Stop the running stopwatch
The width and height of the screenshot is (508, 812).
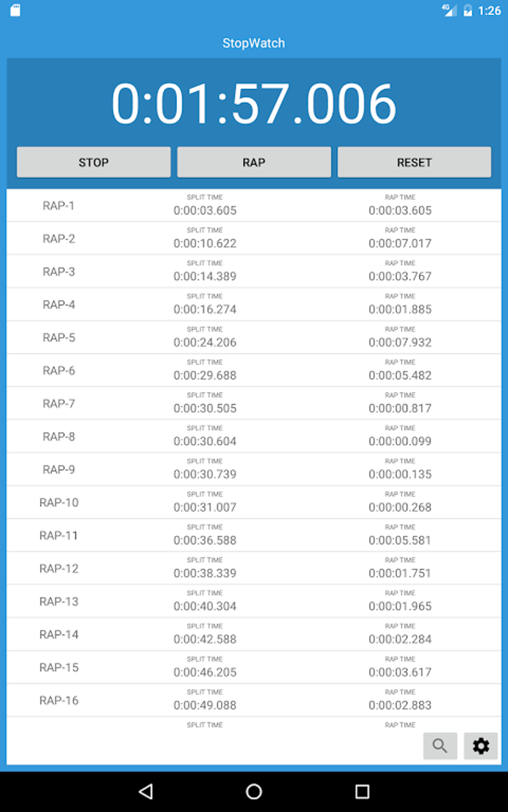click(x=94, y=162)
